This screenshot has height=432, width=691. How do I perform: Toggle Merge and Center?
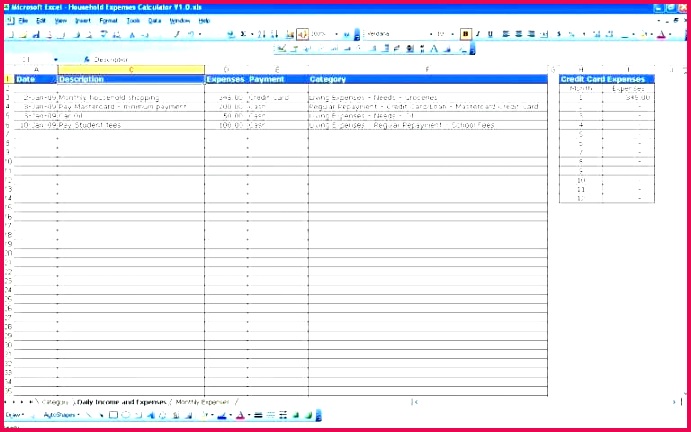click(544, 34)
